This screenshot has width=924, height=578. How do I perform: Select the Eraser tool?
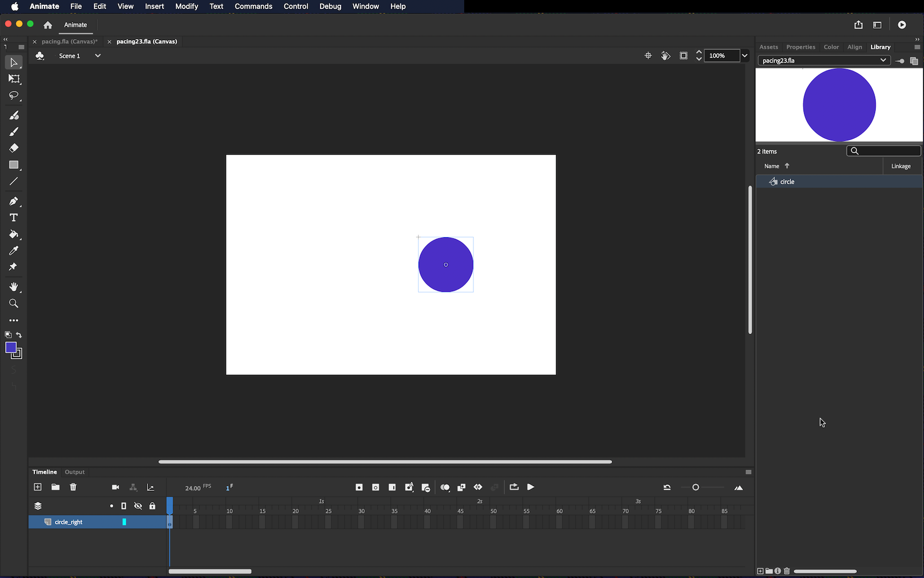point(14,148)
